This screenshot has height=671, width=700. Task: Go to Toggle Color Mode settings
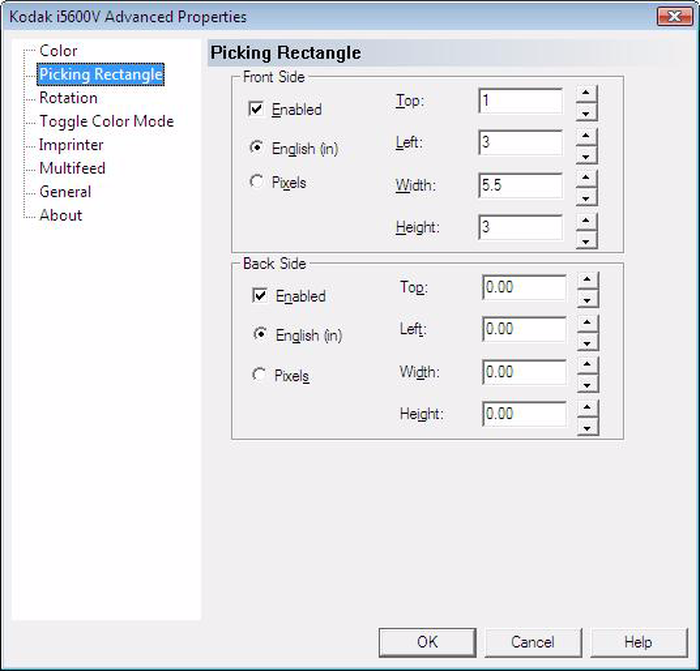[106, 121]
